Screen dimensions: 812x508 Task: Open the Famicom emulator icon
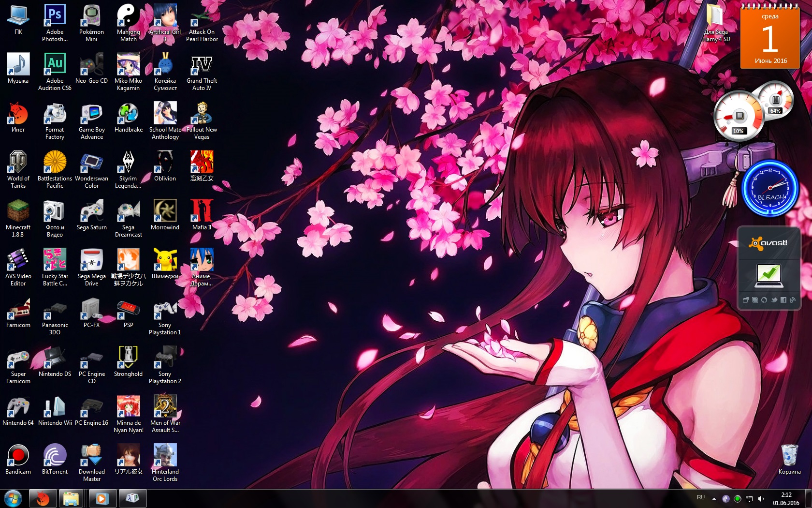click(18, 313)
